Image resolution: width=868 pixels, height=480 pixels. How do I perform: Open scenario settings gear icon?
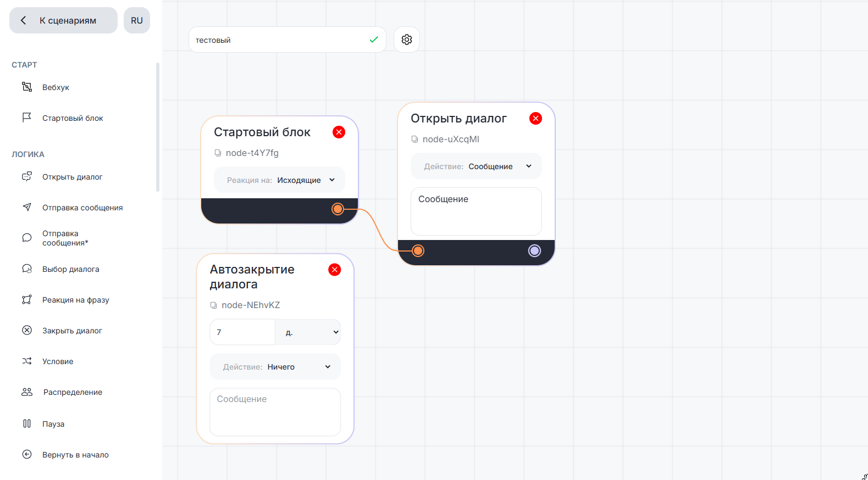pos(407,40)
